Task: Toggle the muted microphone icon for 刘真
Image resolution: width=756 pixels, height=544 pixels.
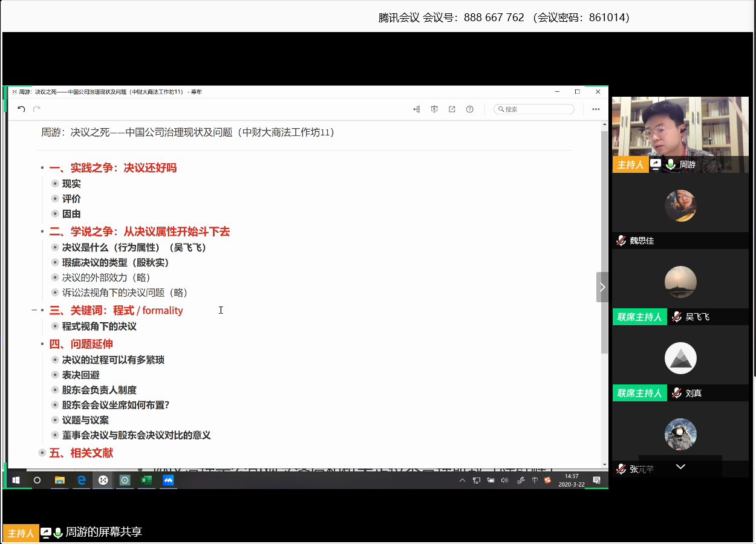Action: [x=677, y=393]
